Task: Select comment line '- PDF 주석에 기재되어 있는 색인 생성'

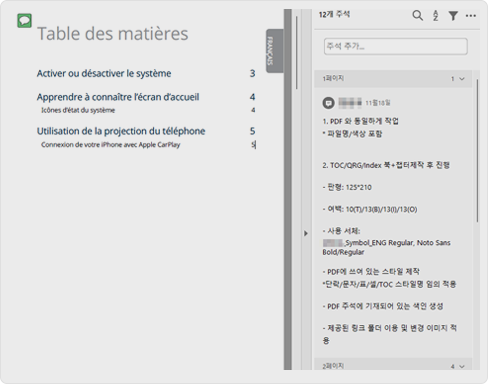Action: (383, 306)
